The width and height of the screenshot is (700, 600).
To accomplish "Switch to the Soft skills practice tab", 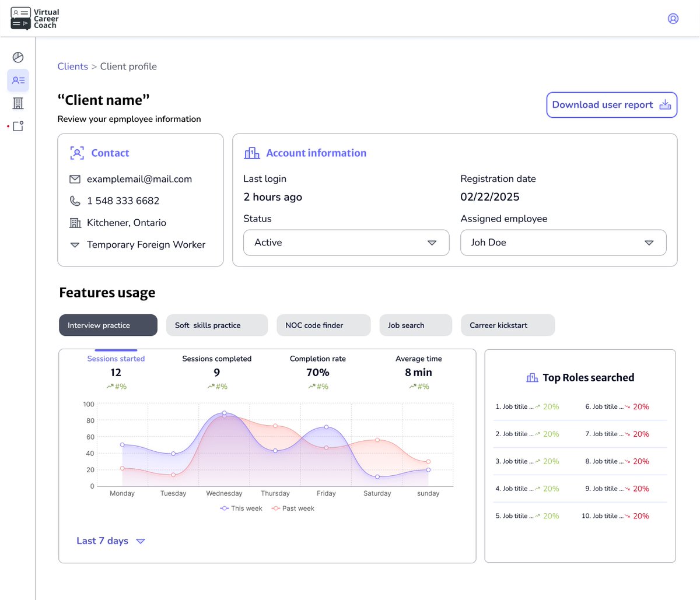I will 217,325.
